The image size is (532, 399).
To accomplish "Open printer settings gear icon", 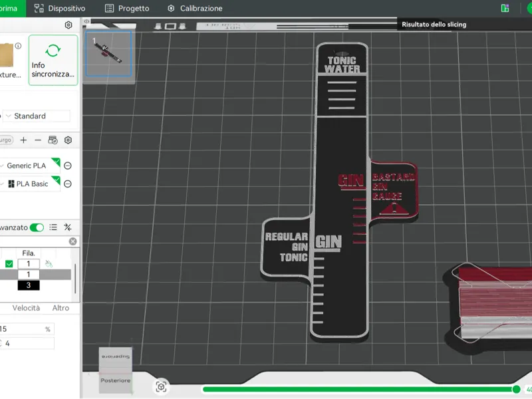I will pyautogui.click(x=68, y=25).
